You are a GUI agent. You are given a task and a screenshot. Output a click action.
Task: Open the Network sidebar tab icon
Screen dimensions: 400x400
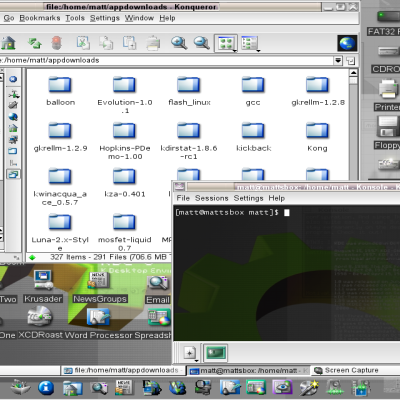[x=13, y=94]
